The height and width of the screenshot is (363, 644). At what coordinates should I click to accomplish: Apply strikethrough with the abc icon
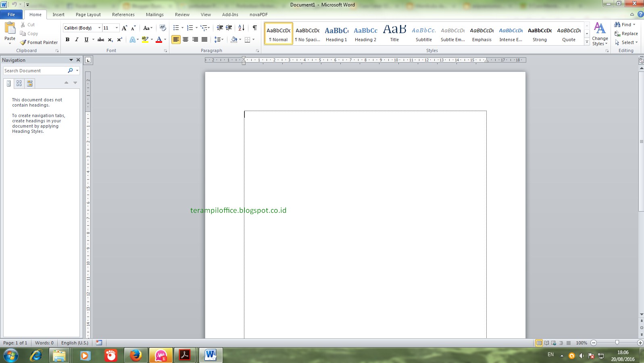point(101,40)
